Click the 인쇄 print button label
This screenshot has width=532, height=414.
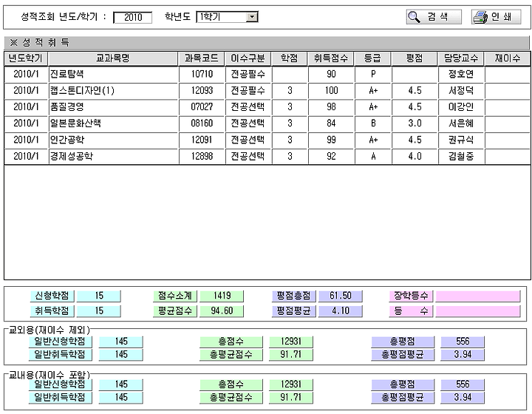tap(502, 16)
